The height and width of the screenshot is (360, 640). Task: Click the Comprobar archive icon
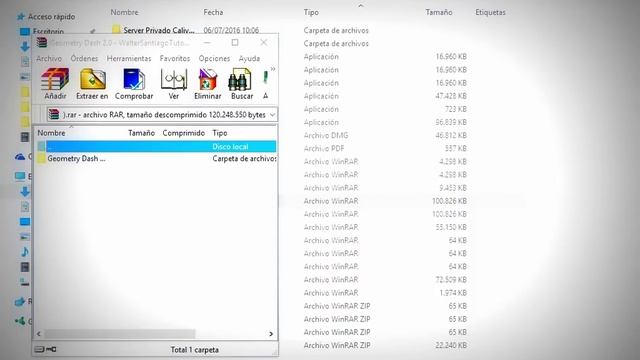pos(134,79)
